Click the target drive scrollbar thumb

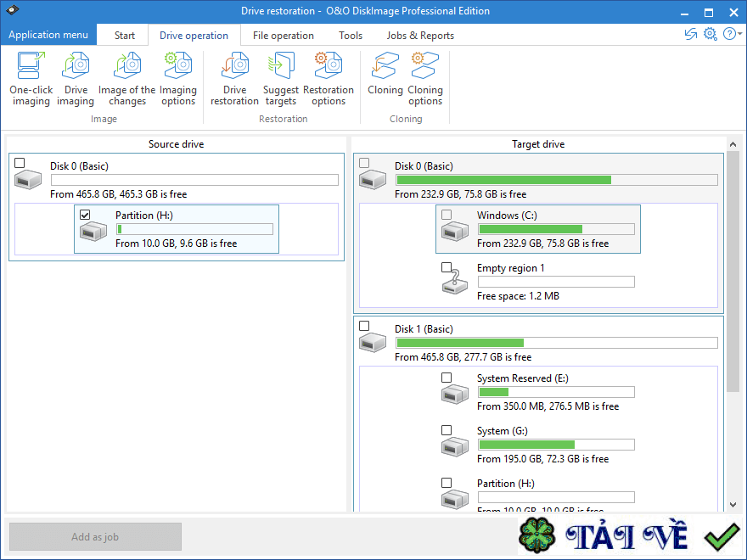point(733,272)
